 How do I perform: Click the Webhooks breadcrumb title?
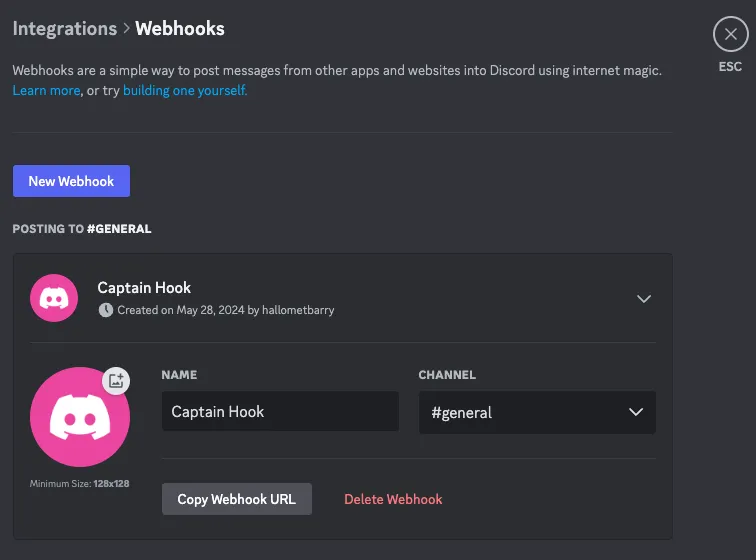click(x=180, y=28)
